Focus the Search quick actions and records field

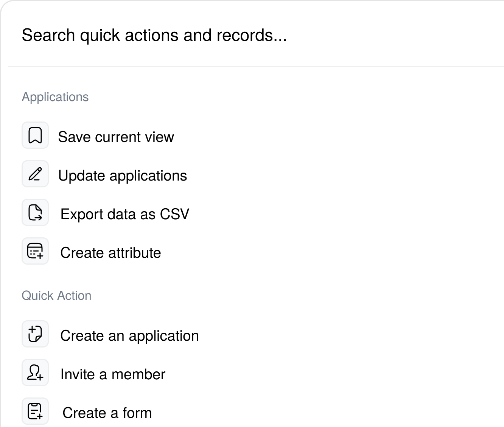click(227, 35)
